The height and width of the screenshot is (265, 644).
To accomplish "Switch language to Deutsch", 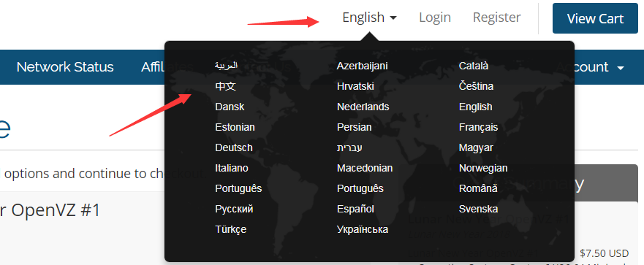I will (x=234, y=147).
